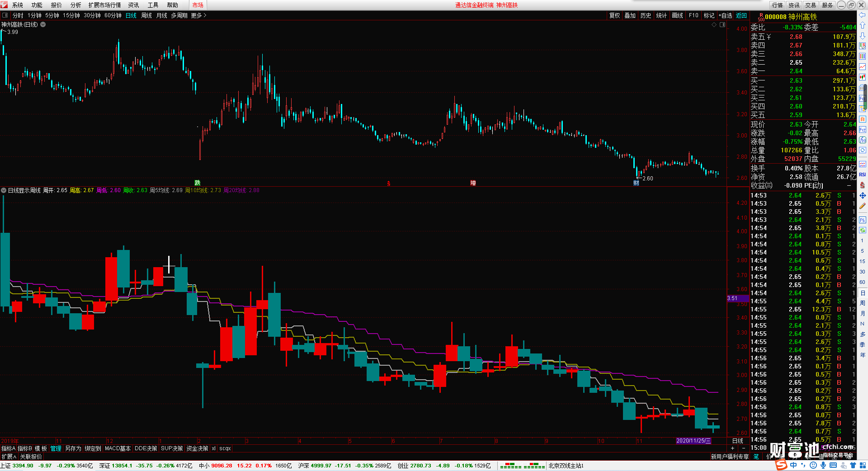This screenshot has width=868, height=471.
Task: Click the 返回 button
Action: 741,15
